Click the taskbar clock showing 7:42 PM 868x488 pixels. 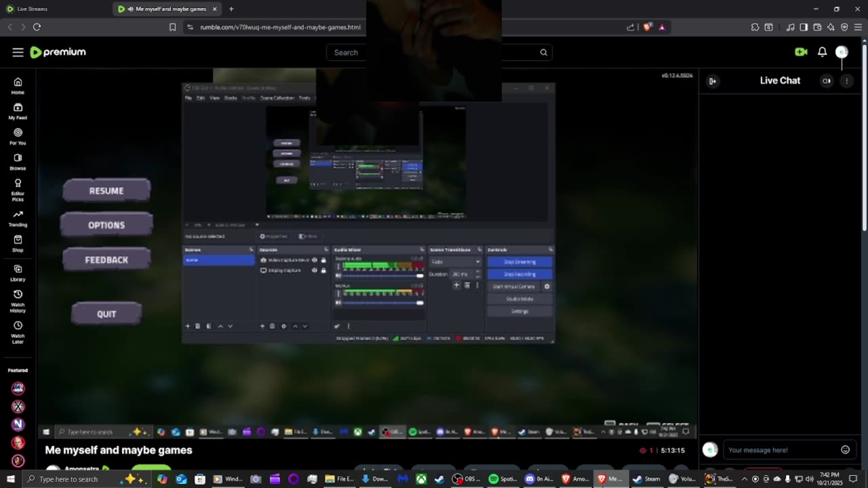(x=829, y=479)
